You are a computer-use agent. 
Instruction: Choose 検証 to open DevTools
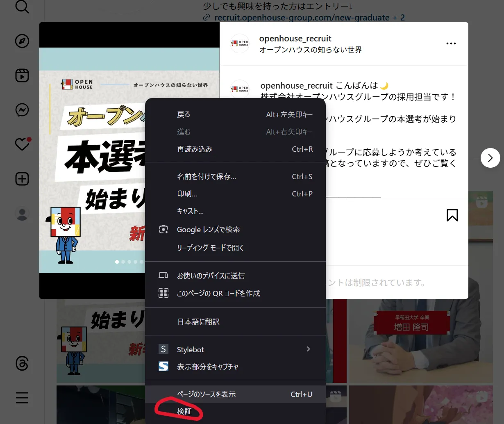tap(235, 412)
